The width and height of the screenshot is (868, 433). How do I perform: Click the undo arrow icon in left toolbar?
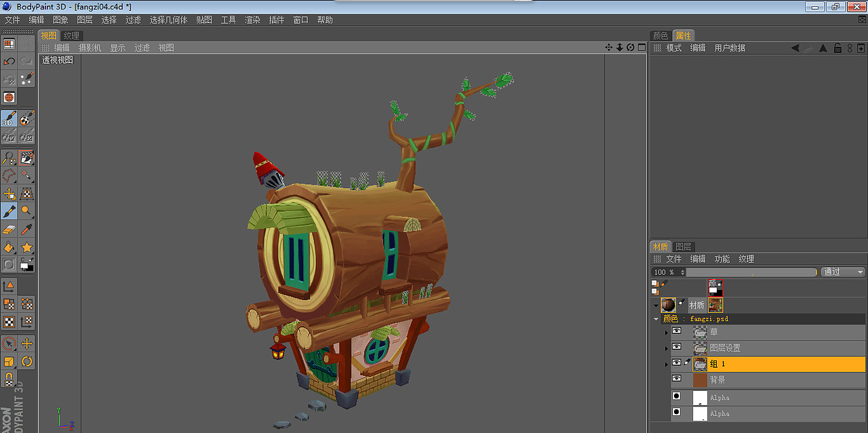(x=9, y=61)
